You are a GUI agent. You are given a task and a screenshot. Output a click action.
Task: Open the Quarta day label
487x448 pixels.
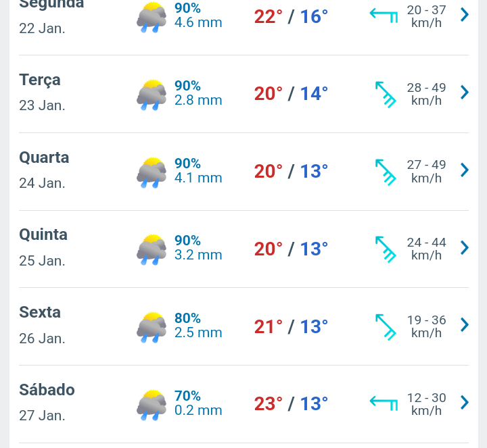(x=44, y=157)
